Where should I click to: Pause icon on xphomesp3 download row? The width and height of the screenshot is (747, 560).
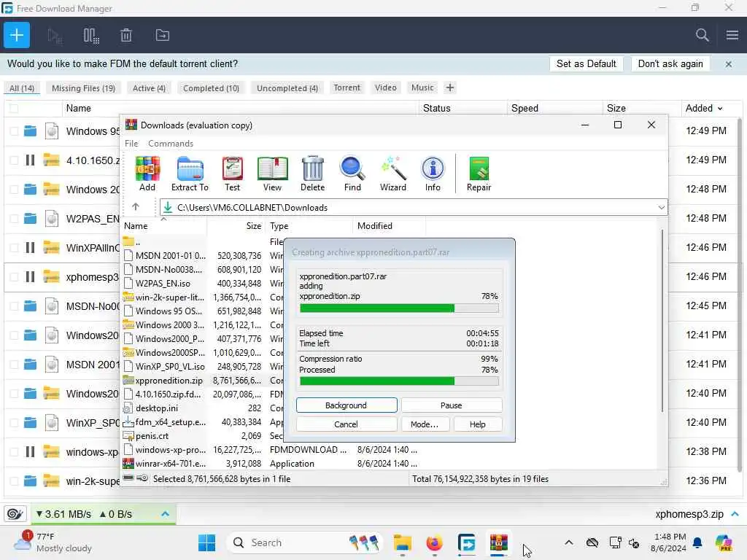pyautogui.click(x=30, y=276)
